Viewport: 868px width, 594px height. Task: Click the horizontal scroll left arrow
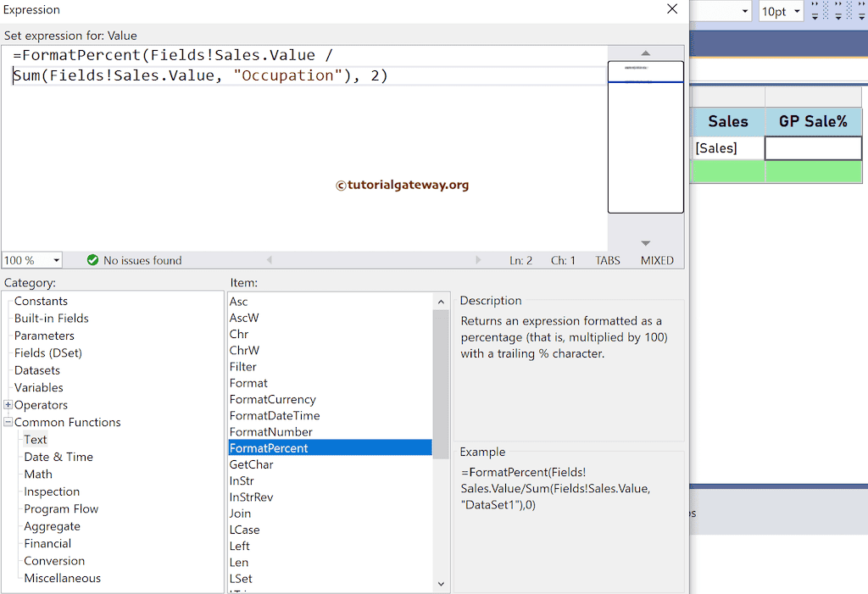[270, 260]
